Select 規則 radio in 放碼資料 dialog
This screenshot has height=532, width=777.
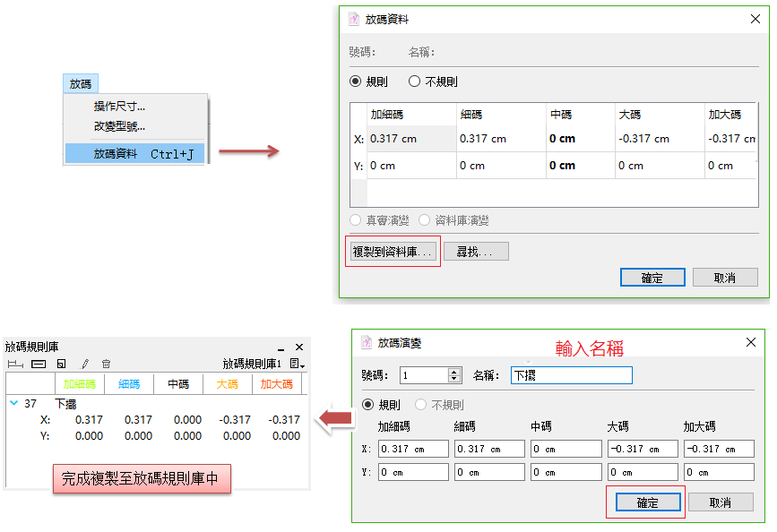(356, 82)
